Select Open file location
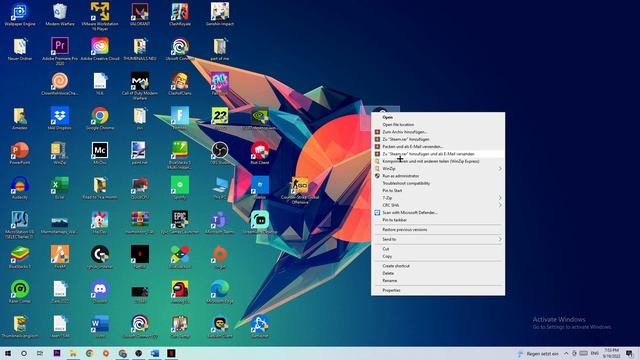Screen dimensions: 640x360 [x=438, y=124]
